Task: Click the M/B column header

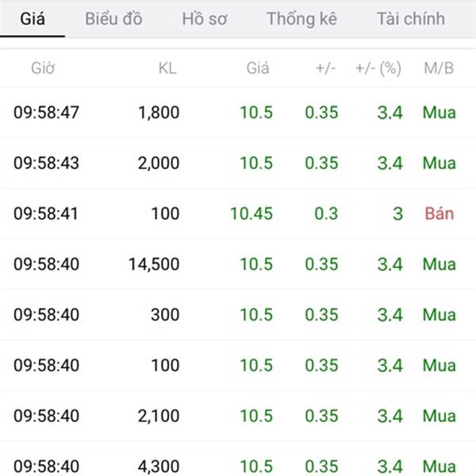Action: coord(439,68)
